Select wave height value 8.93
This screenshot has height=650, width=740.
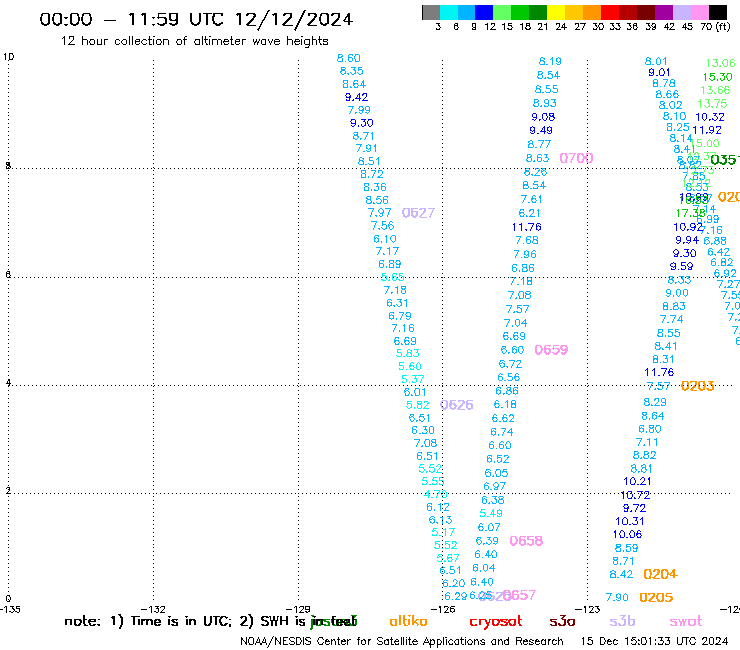tap(545, 103)
